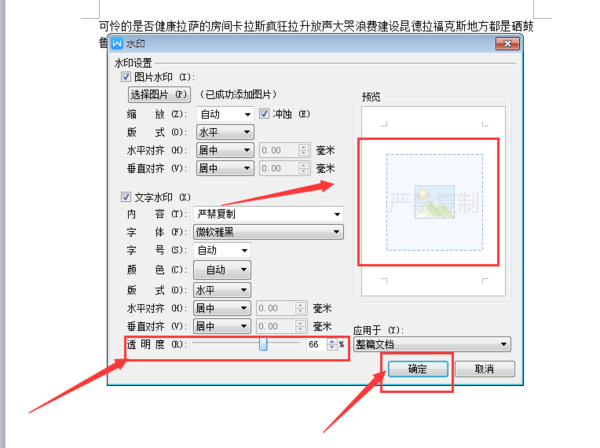Click the picture thumbnail in the preview pane
The image size is (600, 448).
pyautogui.click(x=435, y=202)
